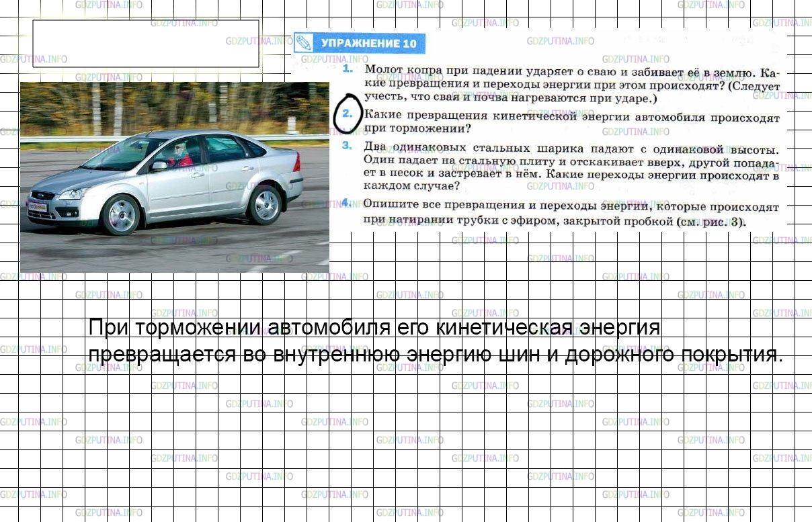This screenshot has width=812, height=522.
Task: Click question 4 text about трубки с эфиром
Action: coord(571,214)
